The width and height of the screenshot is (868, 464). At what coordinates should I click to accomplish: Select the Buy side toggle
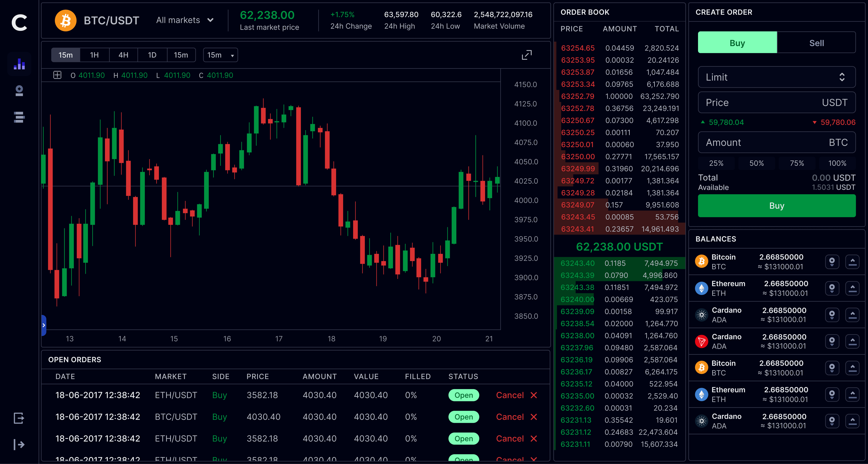pos(737,43)
